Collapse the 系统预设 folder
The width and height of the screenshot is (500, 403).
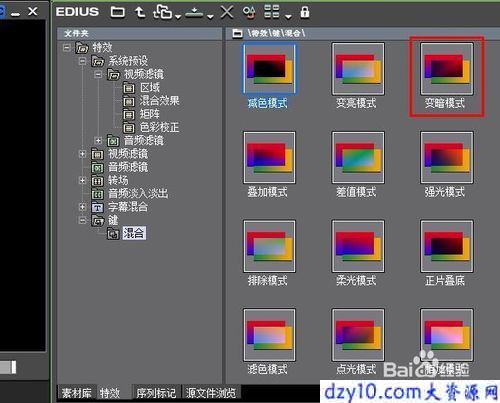pos(82,61)
